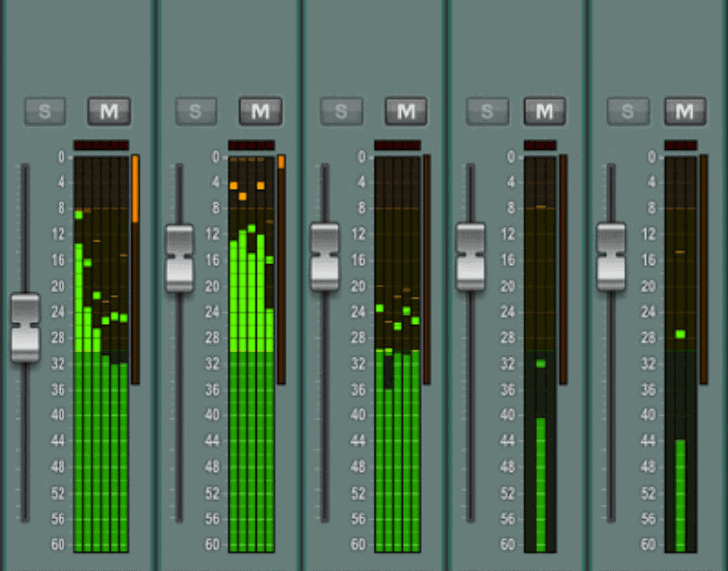This screenshot has width=728, height=571.
Task: Clear the clip indicator above second strip meter
Action: click(x=252, y=146)
